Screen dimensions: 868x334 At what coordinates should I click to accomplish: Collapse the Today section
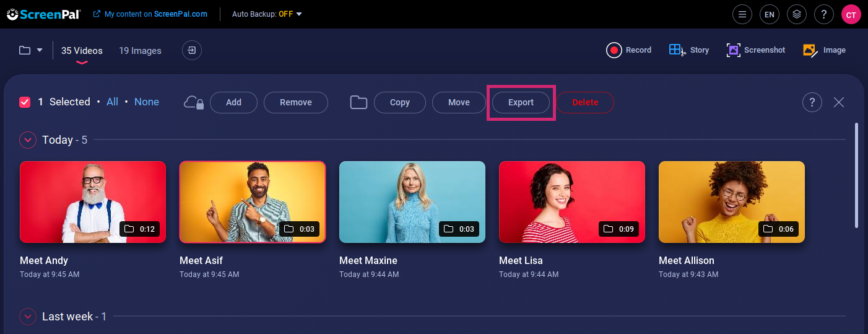pos(28,140)
